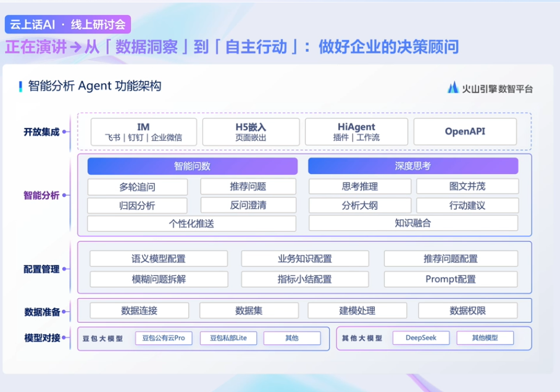Click the 其他模型 box
This screenshot has width=560, height=392.
click(x=485, y=338)
